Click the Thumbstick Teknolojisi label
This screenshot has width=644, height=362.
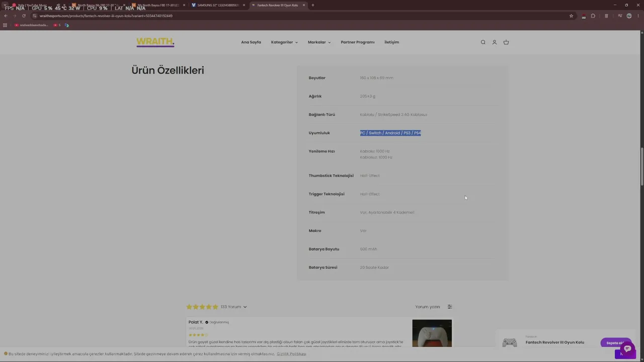331,175
